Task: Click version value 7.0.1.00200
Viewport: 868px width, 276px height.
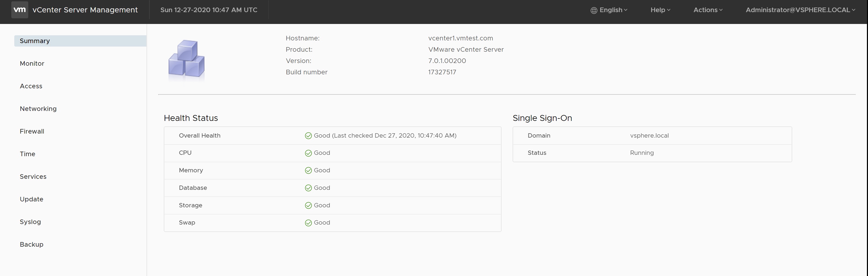Action: point(447,61)
